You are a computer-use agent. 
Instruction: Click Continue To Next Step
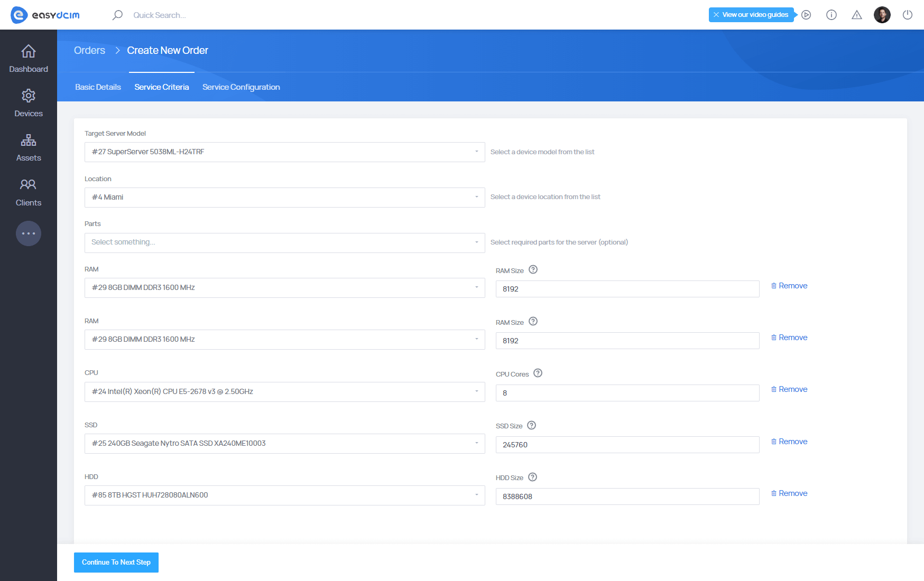point(116,562)
